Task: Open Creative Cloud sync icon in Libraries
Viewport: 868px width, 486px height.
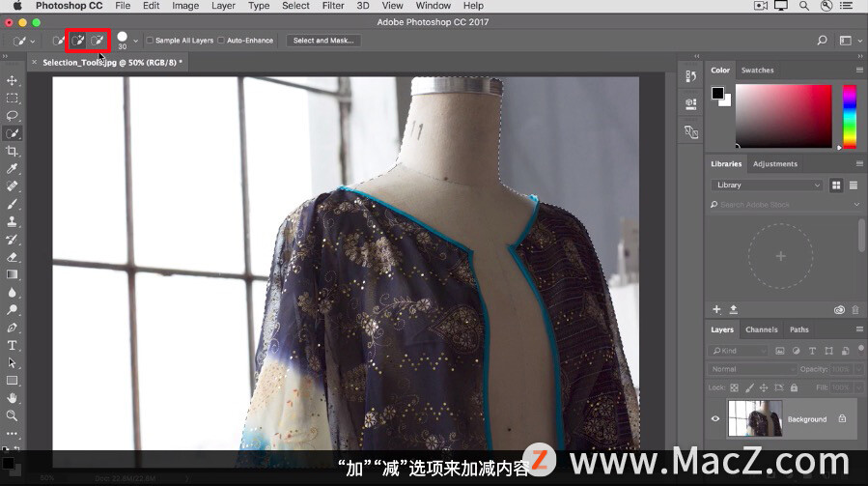Action: click(839, 310)
